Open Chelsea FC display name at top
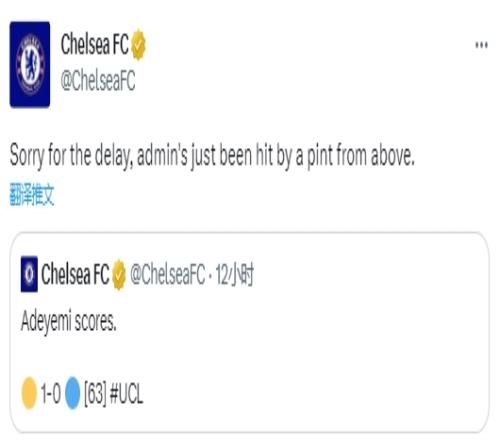The width and height of the screenshot is (500, 440). point(95,45)
